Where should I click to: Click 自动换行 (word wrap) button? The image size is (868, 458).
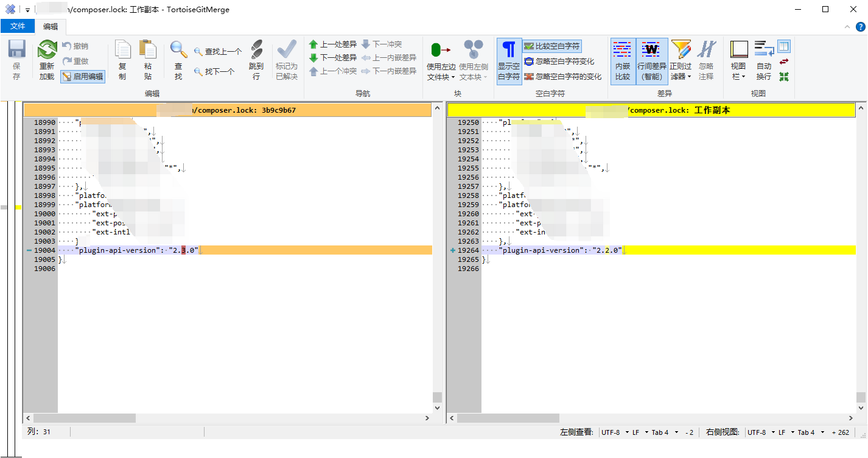(x=763, y=61)
